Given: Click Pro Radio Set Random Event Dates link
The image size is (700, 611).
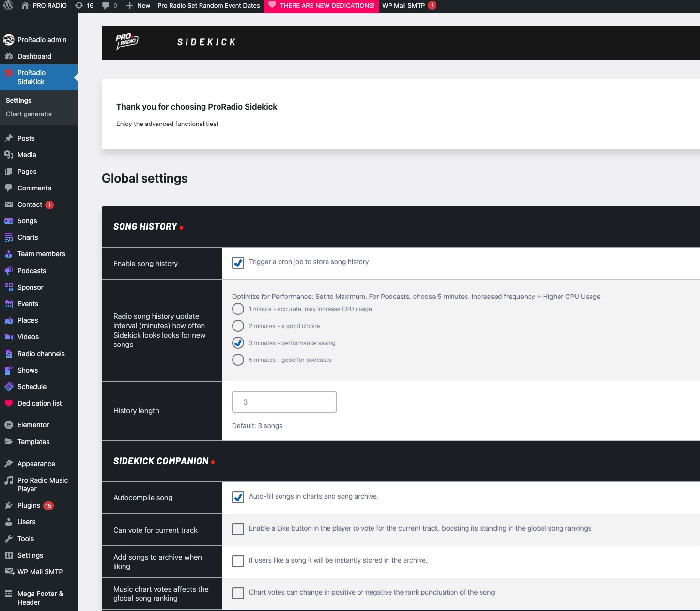Looking at the screenshot, I should pos(209,5).
